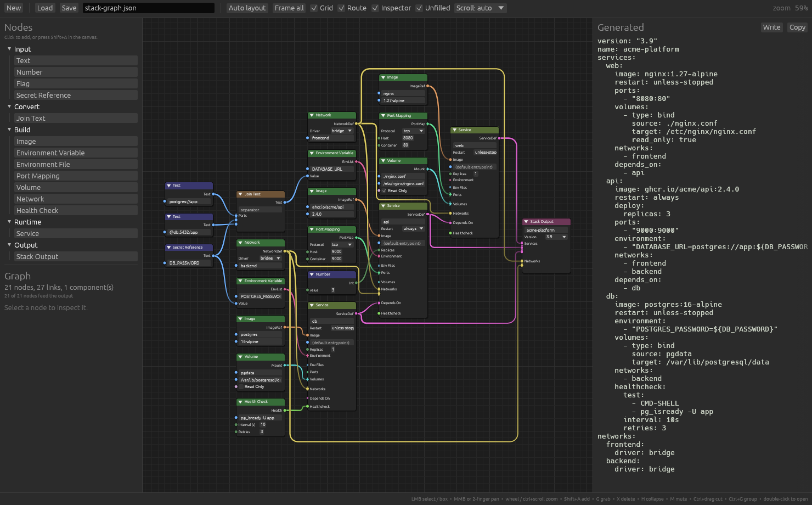Toggle the Route checkbox
Image resolution: width=812 pixels, height=505 pixels.
[341, 8]
